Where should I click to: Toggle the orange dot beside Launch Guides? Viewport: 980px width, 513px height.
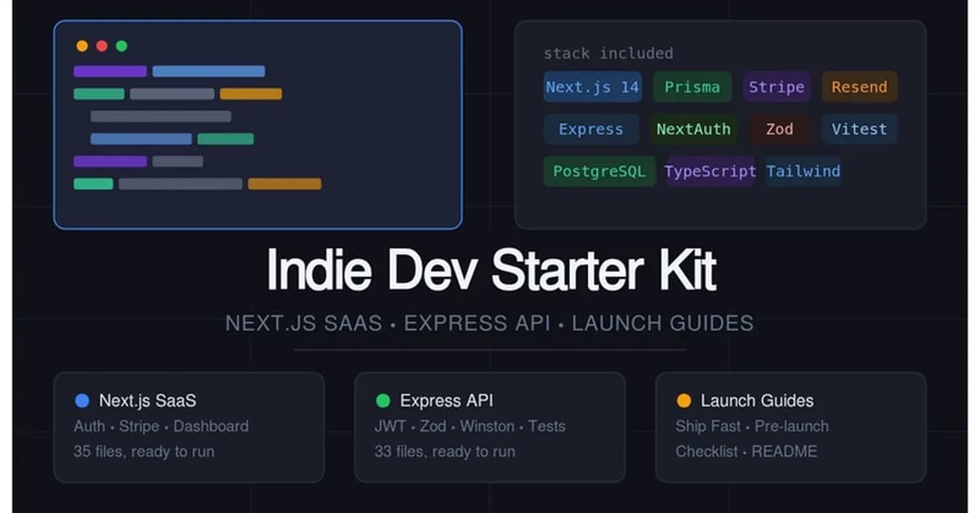click(684, 400)
